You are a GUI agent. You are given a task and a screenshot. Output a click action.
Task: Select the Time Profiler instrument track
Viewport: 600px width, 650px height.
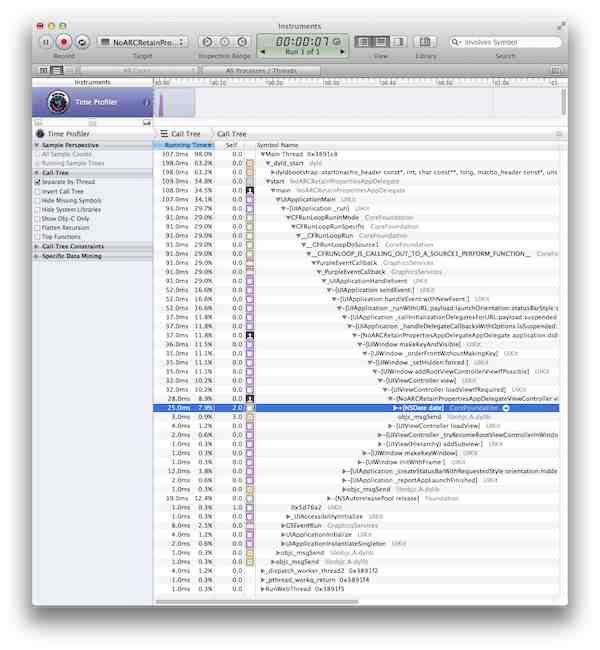[92, 102]
